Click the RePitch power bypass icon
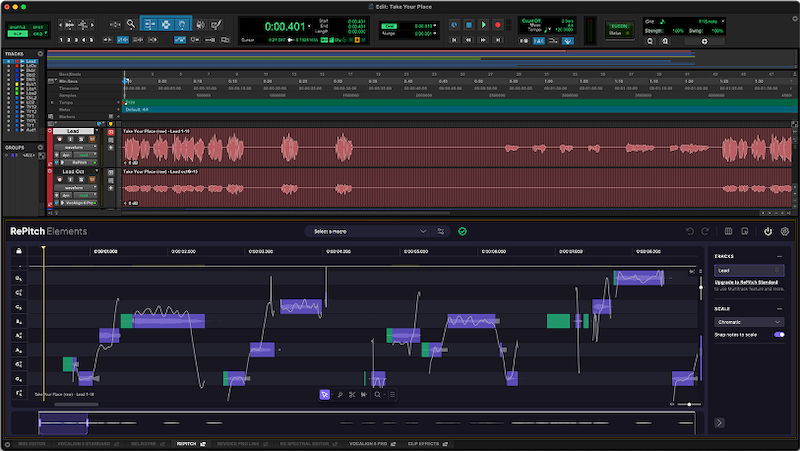The height and width of the screenshot is (451, 800). (x=768, y=231)
